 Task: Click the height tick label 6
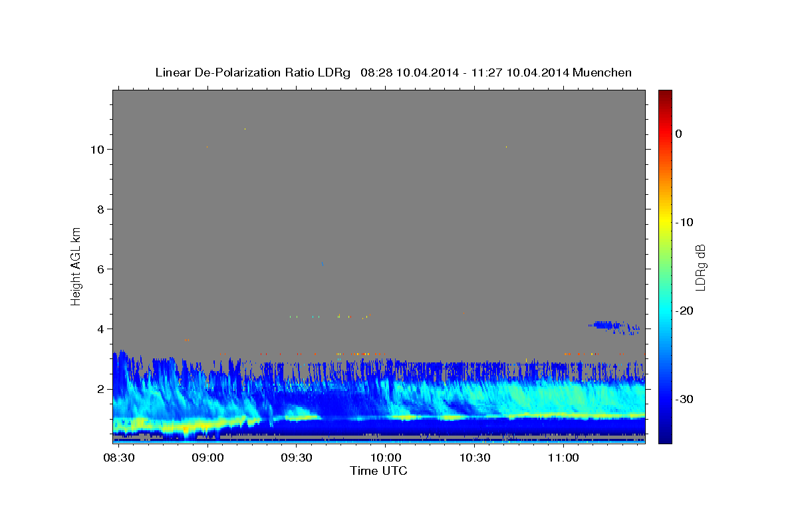tap(102, 269)
